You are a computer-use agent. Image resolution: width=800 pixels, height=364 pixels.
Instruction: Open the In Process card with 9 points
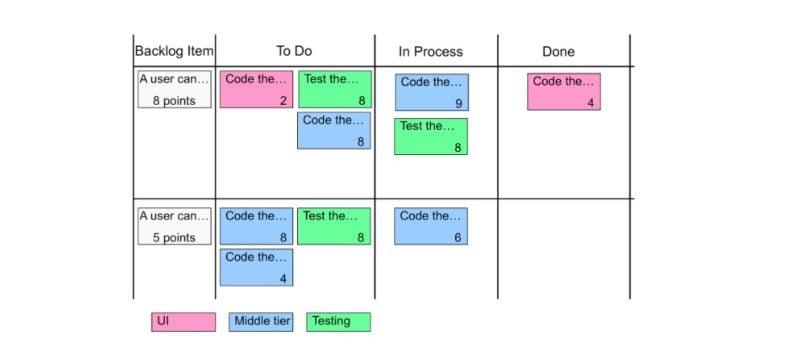[432, 92]
